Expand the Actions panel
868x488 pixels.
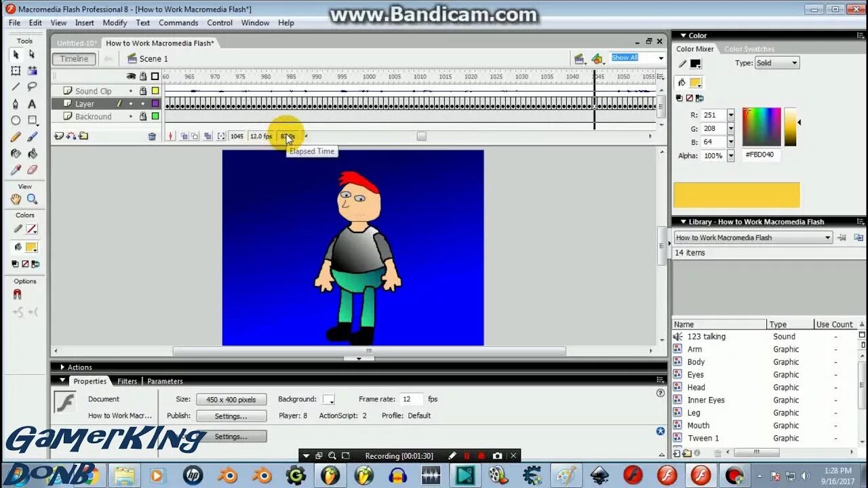point(62,367)
